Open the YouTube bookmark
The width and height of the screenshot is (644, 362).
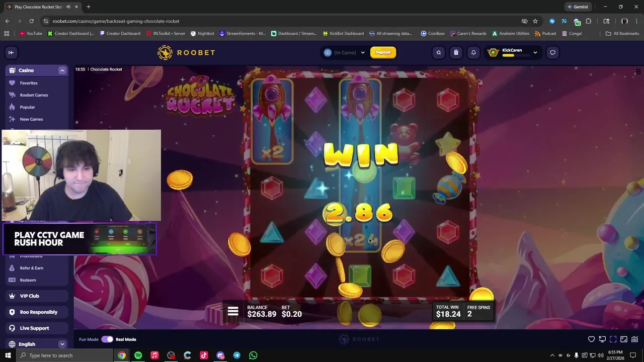pyautogui.click(x=31, y=34)
